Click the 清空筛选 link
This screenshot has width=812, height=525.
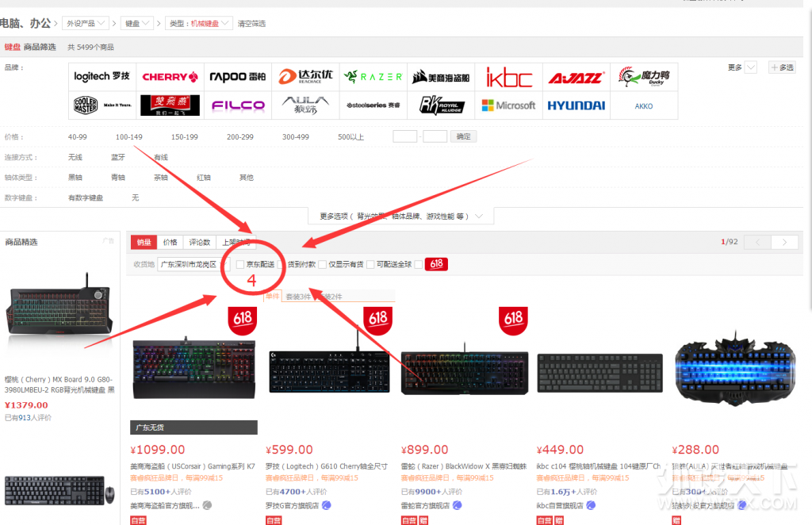(x=251, y=23)
